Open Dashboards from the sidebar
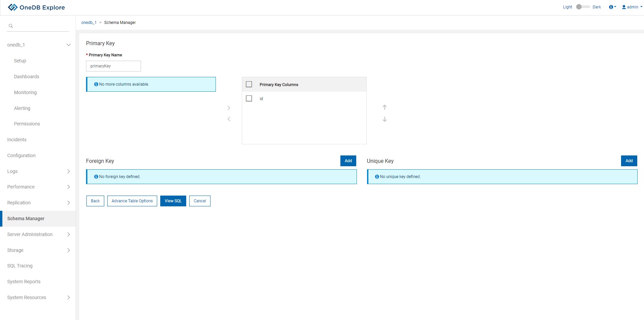 click(27, 77)
